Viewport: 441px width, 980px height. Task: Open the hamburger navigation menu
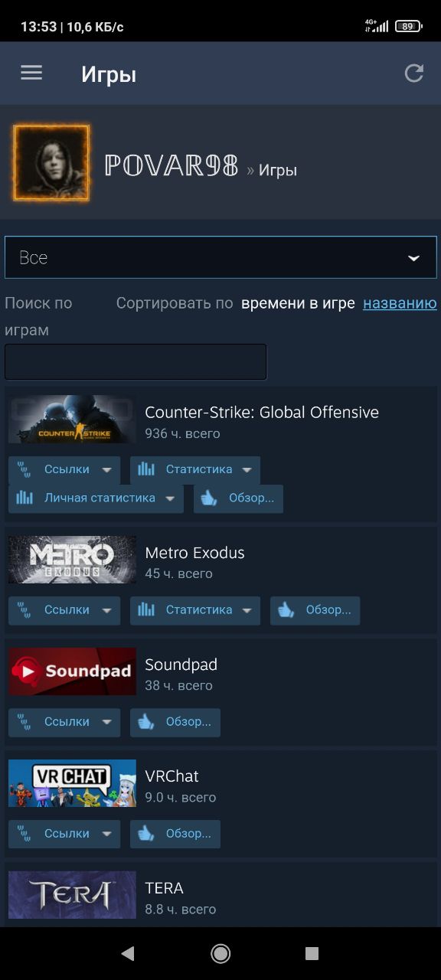pos(31,73)
